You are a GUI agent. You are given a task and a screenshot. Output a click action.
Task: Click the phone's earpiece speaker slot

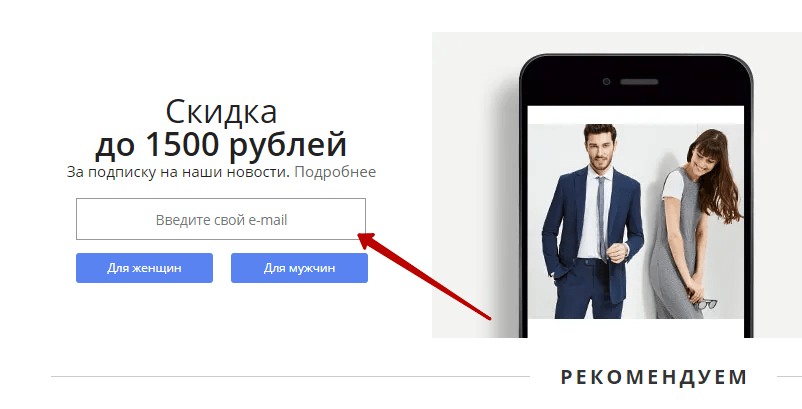point(639,82)
